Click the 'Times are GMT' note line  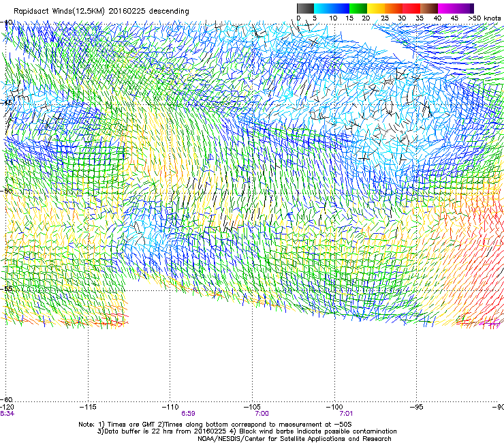point(215,425)
